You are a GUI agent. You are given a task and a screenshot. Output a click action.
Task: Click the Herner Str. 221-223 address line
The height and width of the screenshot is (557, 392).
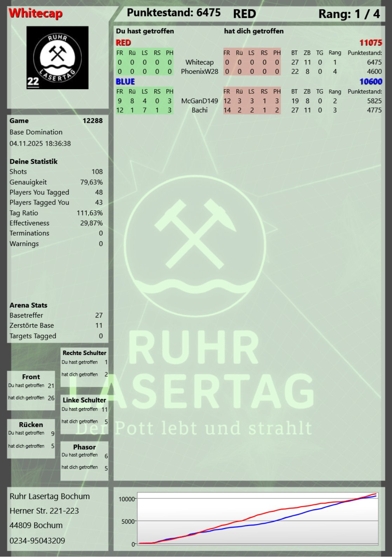tap(44, 511)
